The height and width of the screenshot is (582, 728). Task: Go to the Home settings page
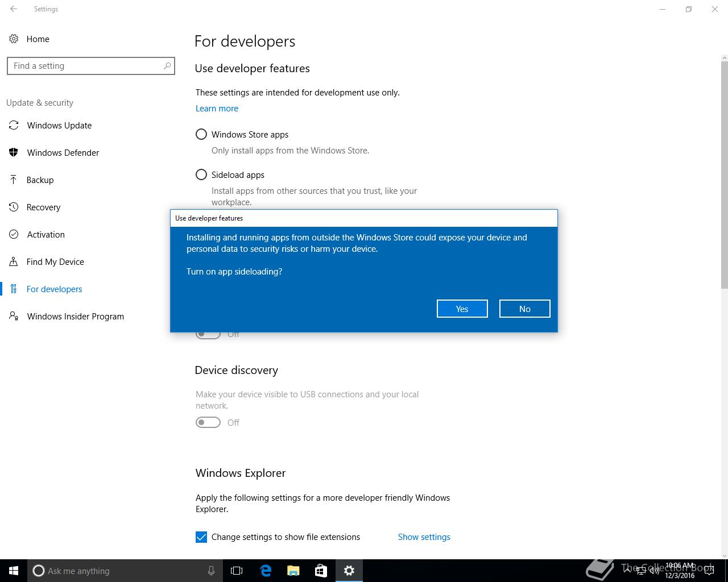click(x=38, y=39)
